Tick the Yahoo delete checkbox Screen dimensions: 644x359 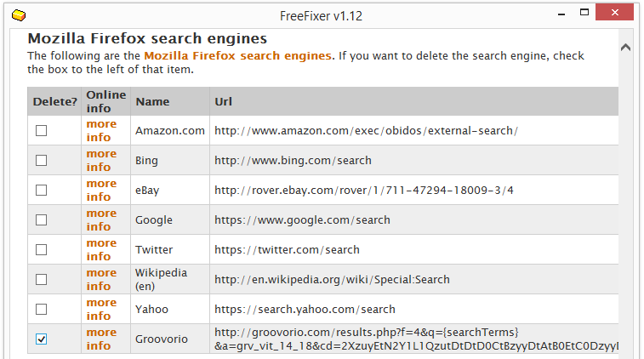[41, 310]
